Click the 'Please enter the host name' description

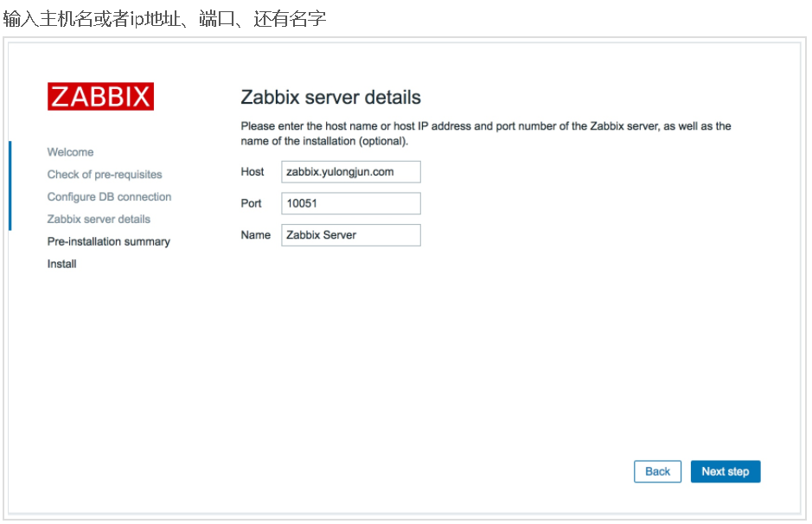click(486, 133)
